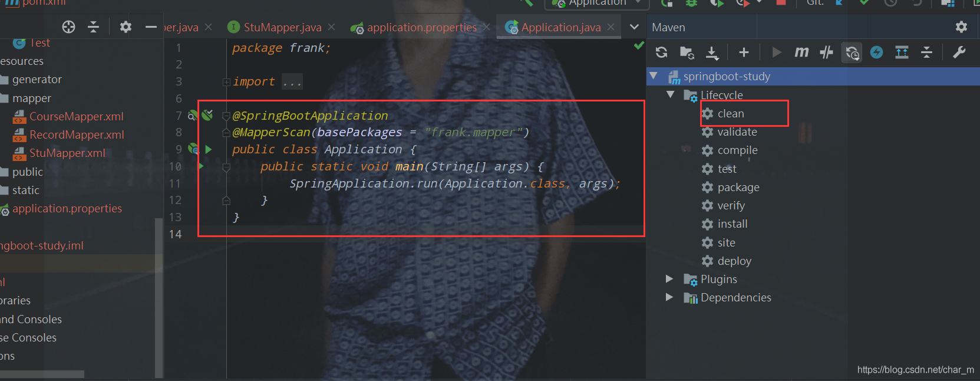Switch to application.properties editor tab
This screenshot has height=381, width=980.
pos(421,27)
